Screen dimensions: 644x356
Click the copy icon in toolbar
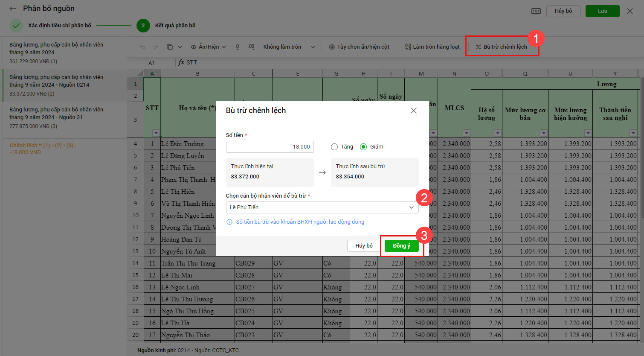click(170, 47)
